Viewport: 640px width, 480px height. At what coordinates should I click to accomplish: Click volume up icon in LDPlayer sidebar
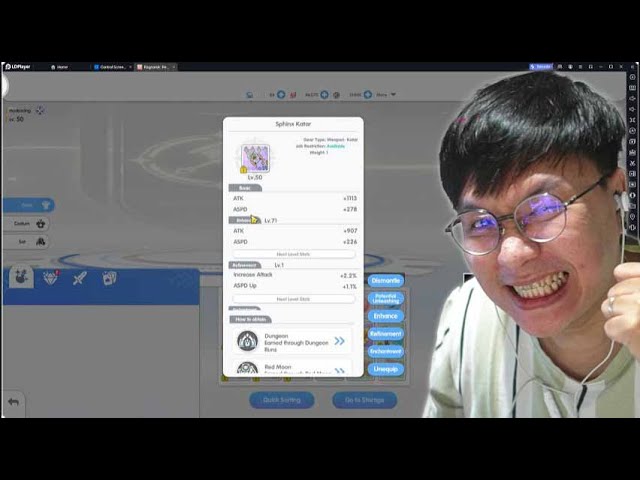point(632,98)
